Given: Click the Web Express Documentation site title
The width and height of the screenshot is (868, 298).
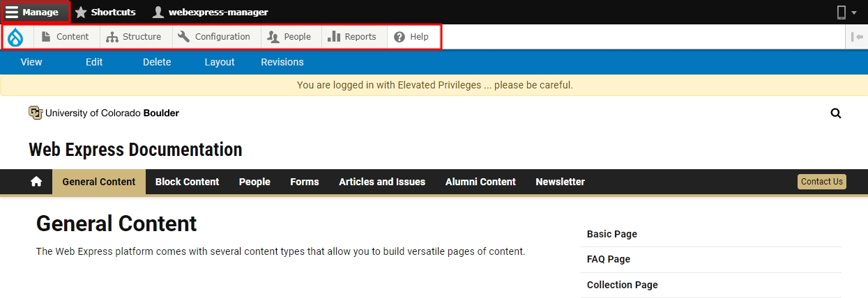Looking at the screenshot, I should (136, 150).
